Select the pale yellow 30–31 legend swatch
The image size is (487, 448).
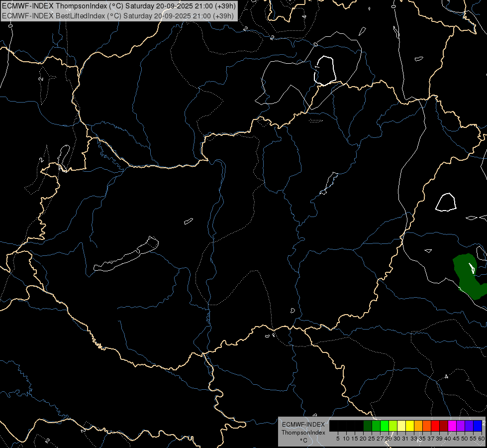pyautogui.click(x=401, y=426)
